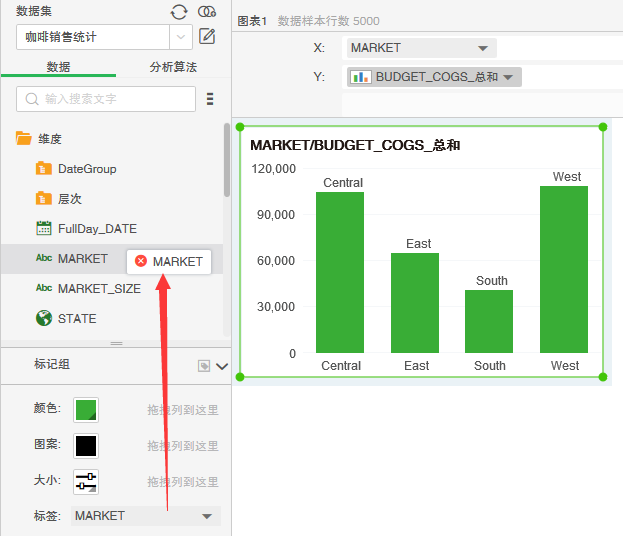Click the edit dataset pencil icon
The height and width of the screenshot is (536, 623).
pyautogui.click(x=207, y=37)
